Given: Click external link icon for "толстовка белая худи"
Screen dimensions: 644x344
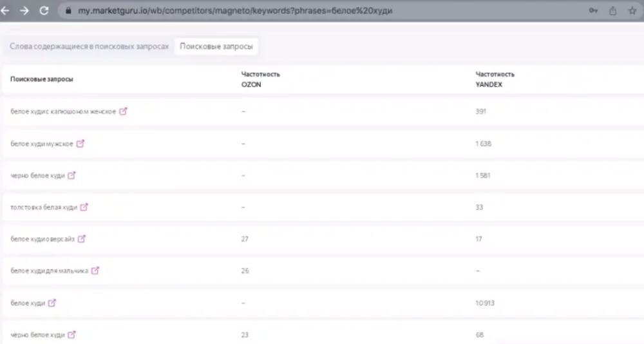Looking at the screenshot, I should 84,207.
